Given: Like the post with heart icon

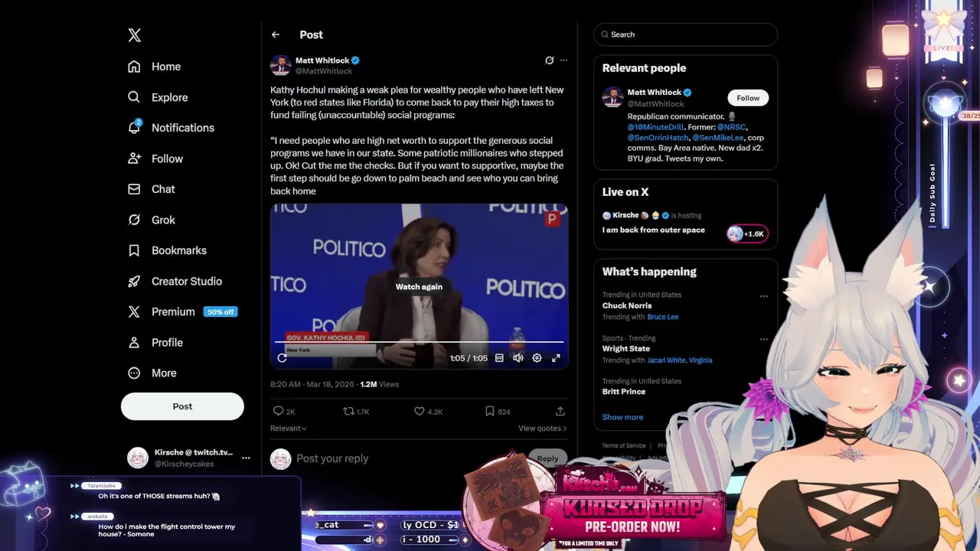Looking at the screenshot, I should [419, 411].
